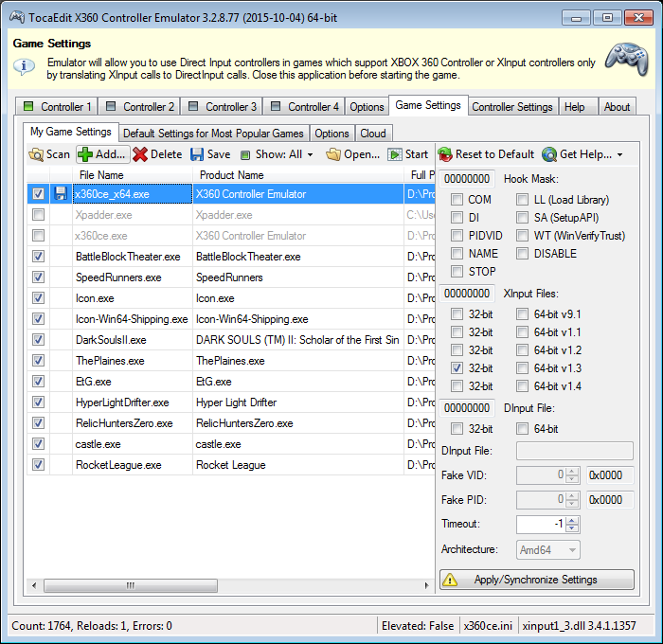663x644 pixels.
Task: Decrease the Timeout value with down arrow
Action: tap(572, 528)
